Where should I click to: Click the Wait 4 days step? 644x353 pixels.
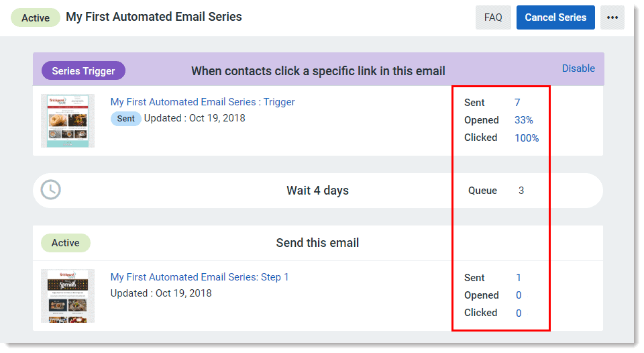(317, 191)
